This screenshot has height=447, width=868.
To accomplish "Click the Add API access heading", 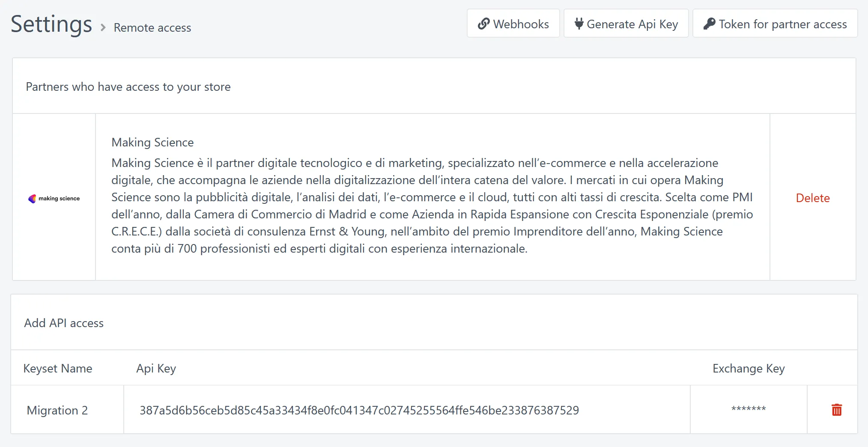I will [64, 323].
